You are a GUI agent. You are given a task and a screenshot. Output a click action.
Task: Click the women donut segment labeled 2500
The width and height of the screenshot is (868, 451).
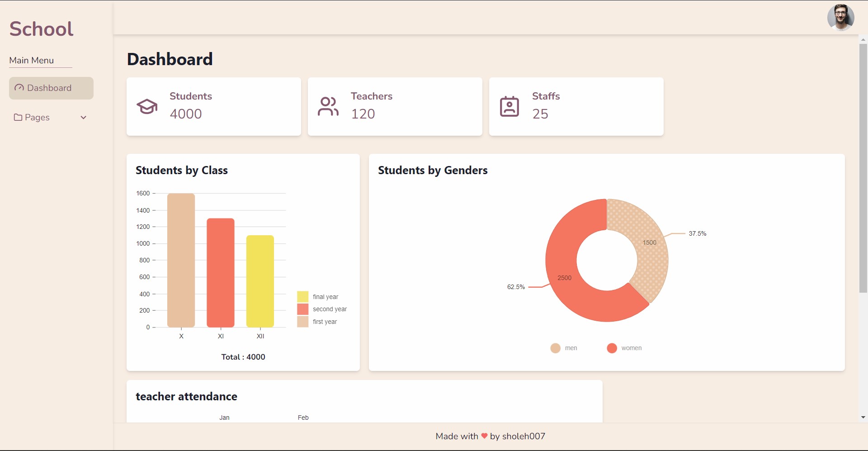(564, 278)
